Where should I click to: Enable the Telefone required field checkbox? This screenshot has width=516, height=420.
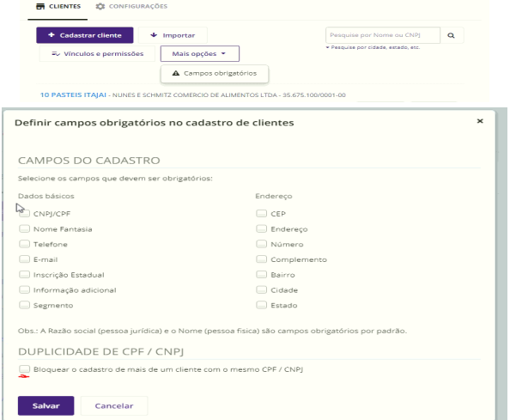tap(24, 244)
